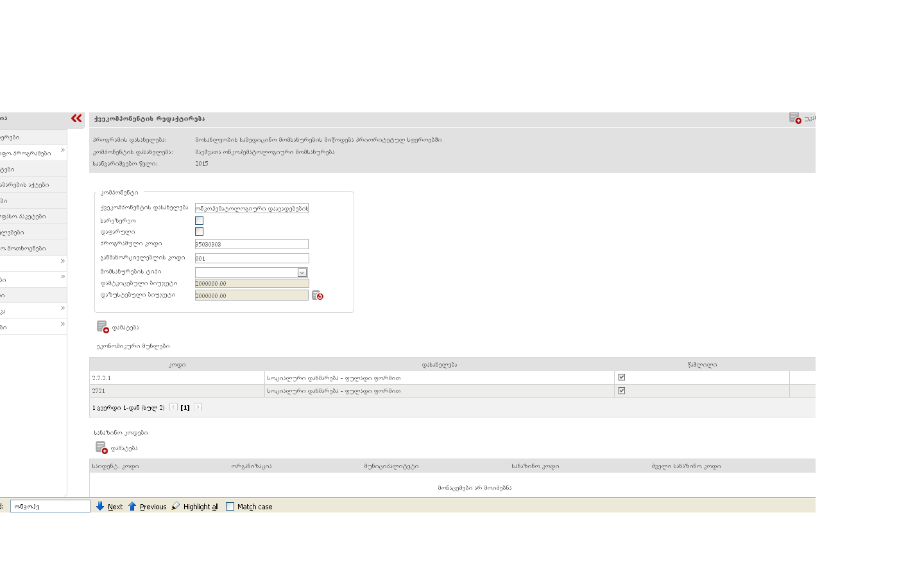Uncheck the წაშლილი checkbox for row 2.7.2.1
The height and width of the screenshot is (578, 924).
(621, 378)
